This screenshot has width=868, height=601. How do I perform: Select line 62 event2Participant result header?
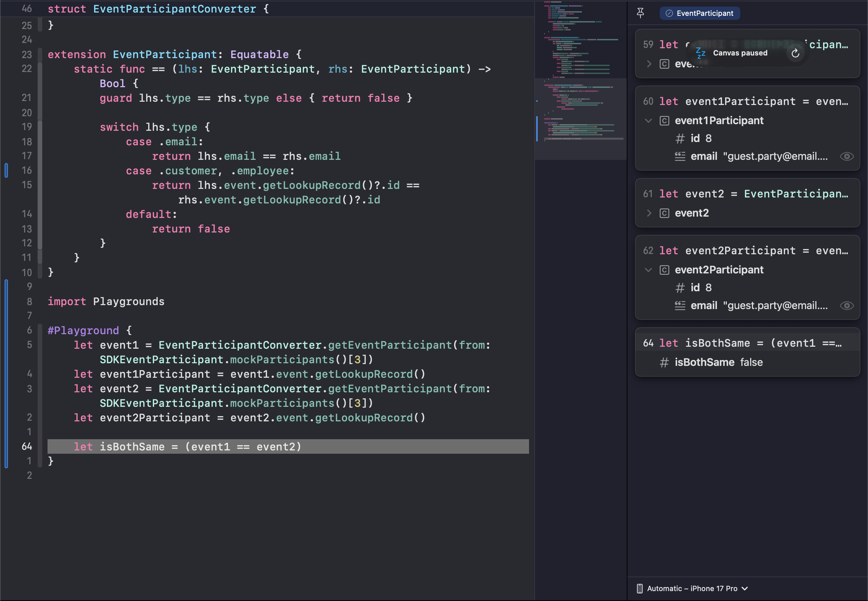[x=747, y=250]
